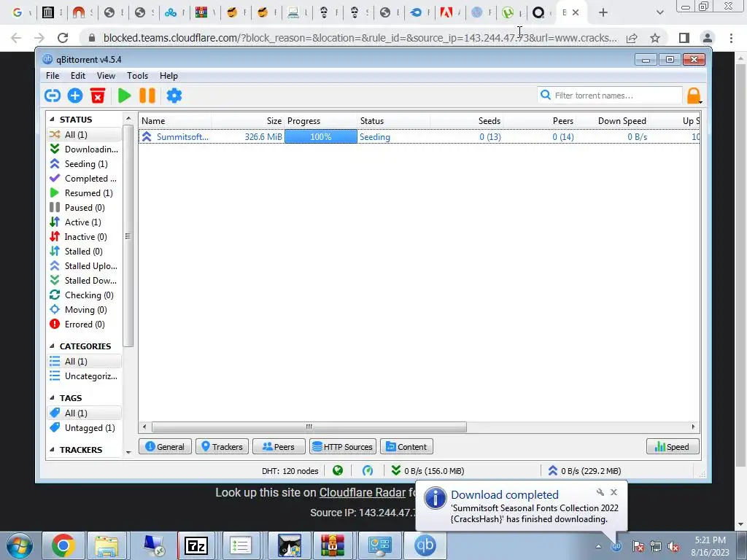Select the Stalled Uploading status filter
Viewport: 747px width, 560px height.
(x=85, y=265)
